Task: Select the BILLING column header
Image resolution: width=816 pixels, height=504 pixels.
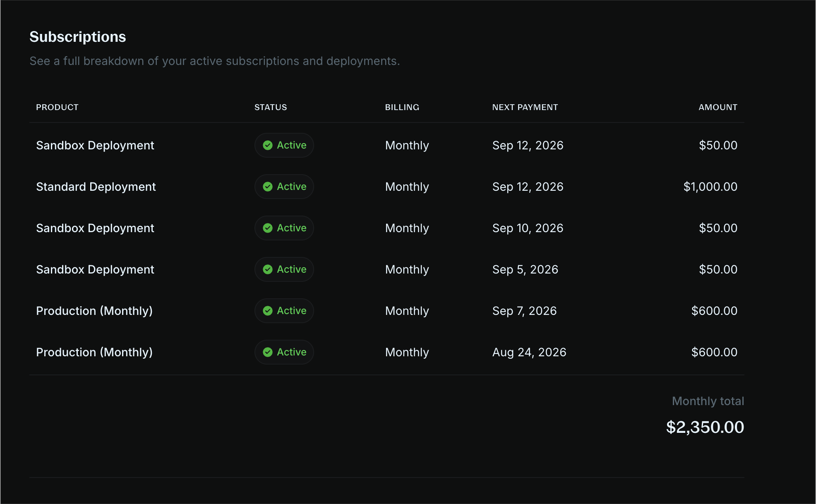Action: tap(402, 107)
